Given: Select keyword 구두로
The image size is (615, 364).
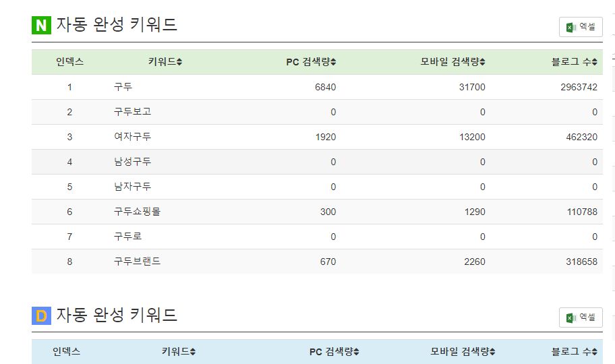Looking at the screenshot, I should click(128, 237).
